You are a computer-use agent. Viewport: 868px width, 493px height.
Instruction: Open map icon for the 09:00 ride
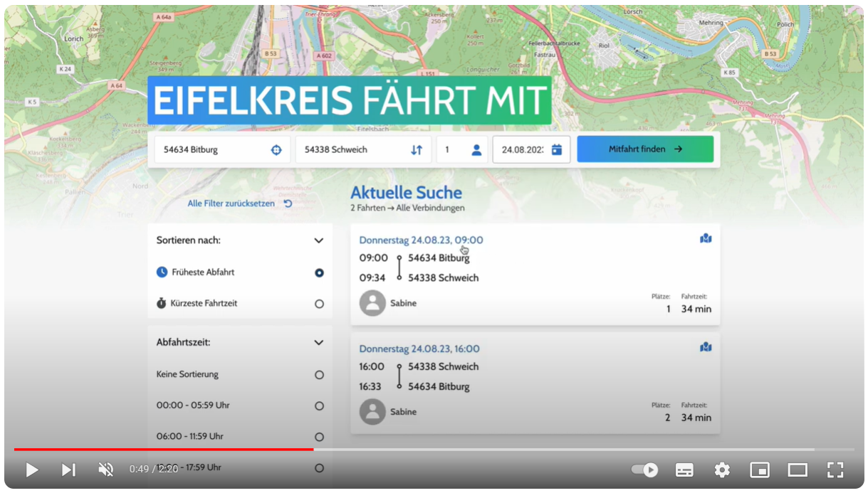(x=706, y=238)
